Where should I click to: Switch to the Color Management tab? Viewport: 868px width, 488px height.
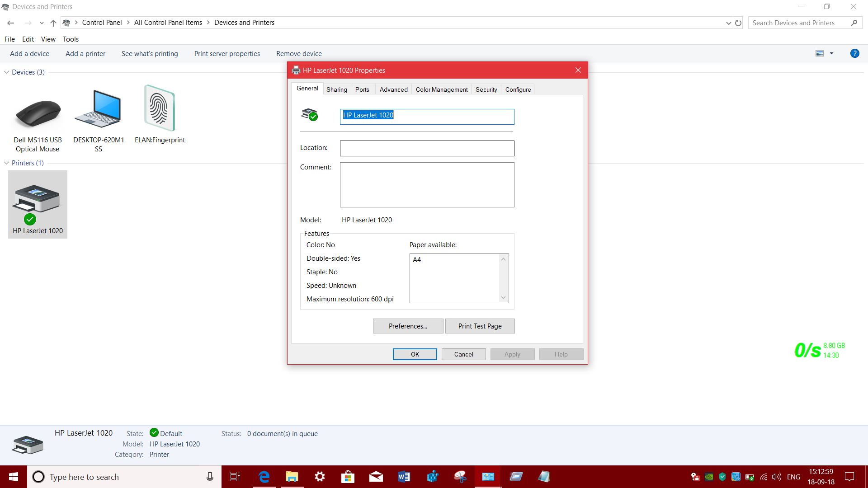[x=442, y=89]
